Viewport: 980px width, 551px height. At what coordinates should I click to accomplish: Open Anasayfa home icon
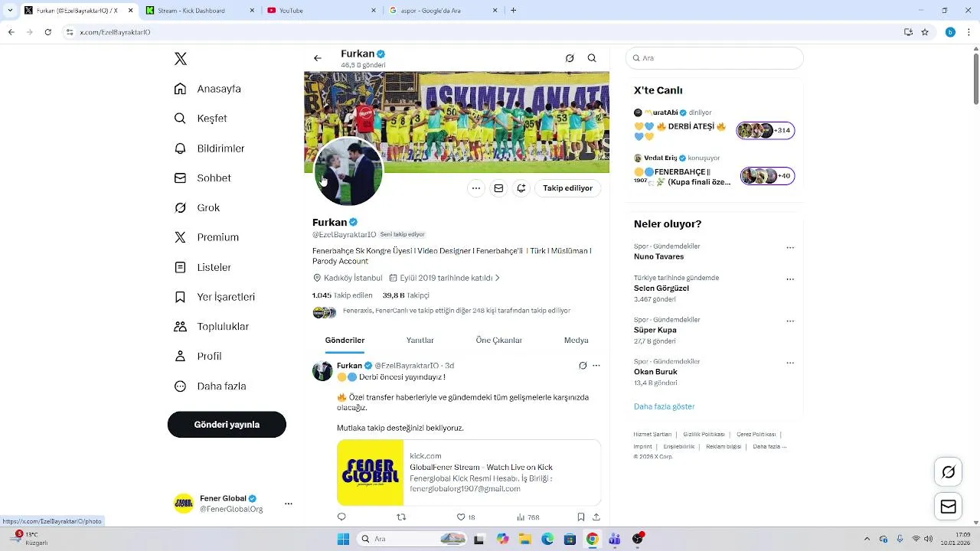[180, 89]
